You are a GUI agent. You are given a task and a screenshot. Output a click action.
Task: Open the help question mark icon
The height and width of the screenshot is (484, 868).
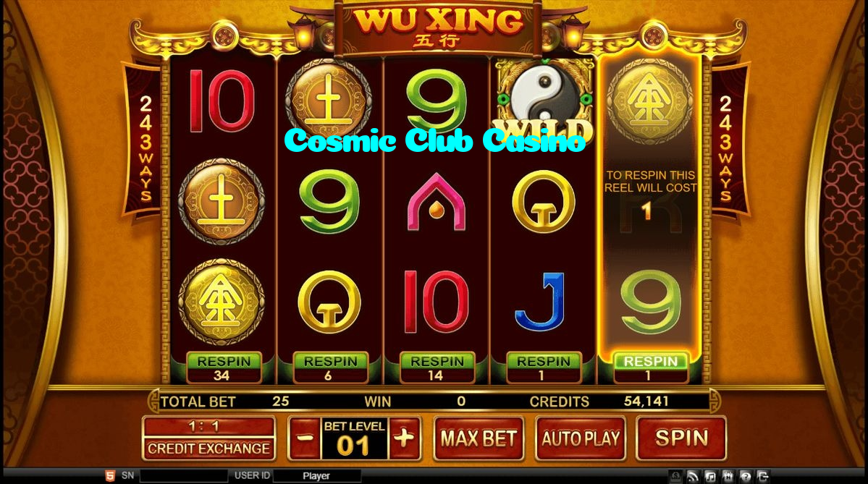(746, 476)
